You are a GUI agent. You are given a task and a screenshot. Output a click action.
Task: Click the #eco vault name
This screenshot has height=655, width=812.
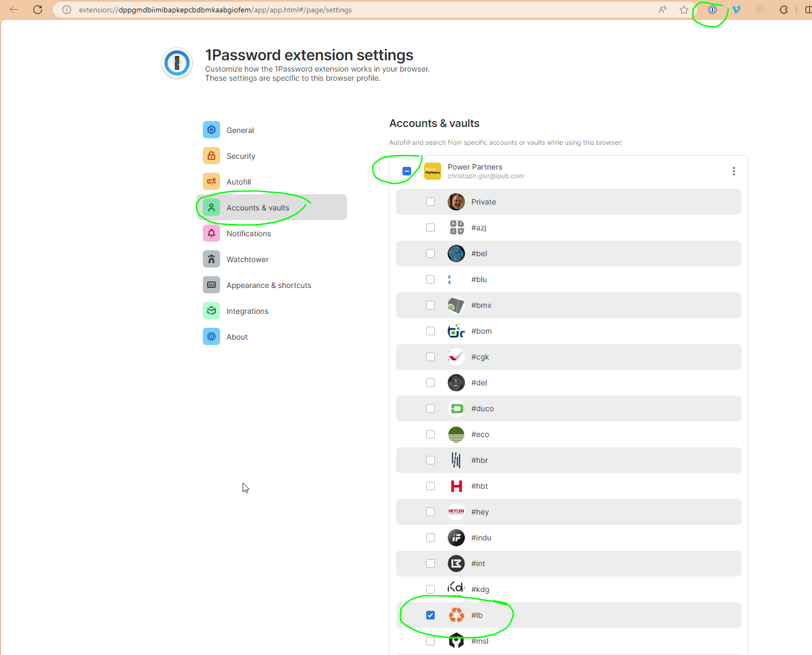click(x=480, y=434)
